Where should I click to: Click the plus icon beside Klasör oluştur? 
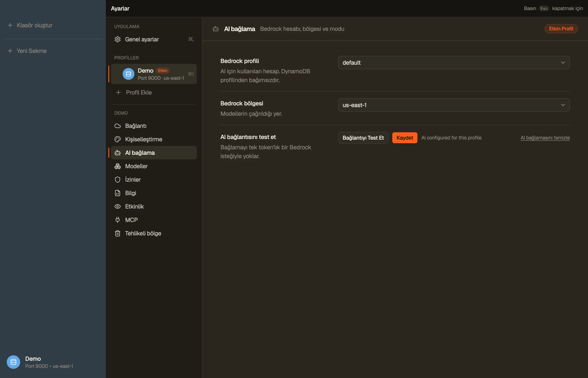[x=10, y=25]
